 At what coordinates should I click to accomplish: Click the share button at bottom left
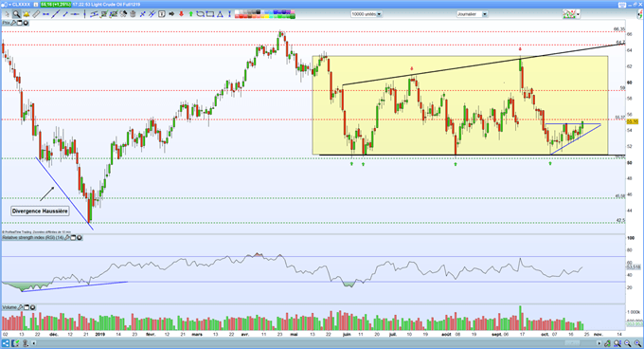click(6, 343)
